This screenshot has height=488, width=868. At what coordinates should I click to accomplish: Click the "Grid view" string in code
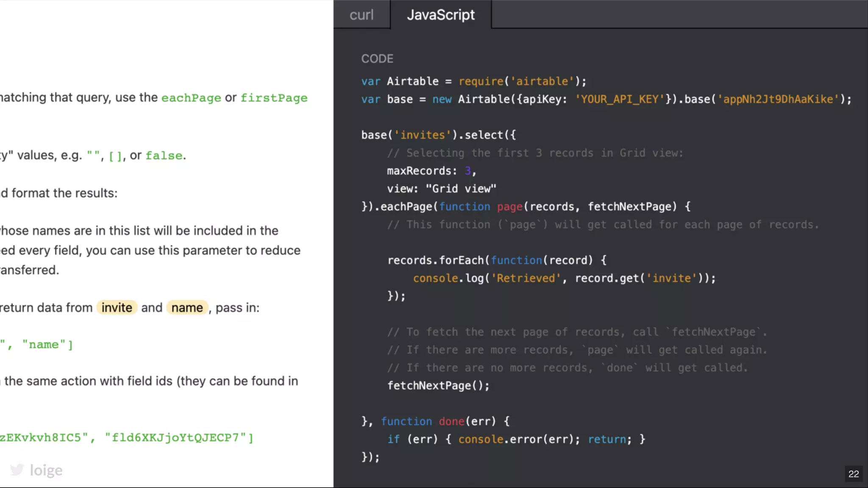point(461,189)
